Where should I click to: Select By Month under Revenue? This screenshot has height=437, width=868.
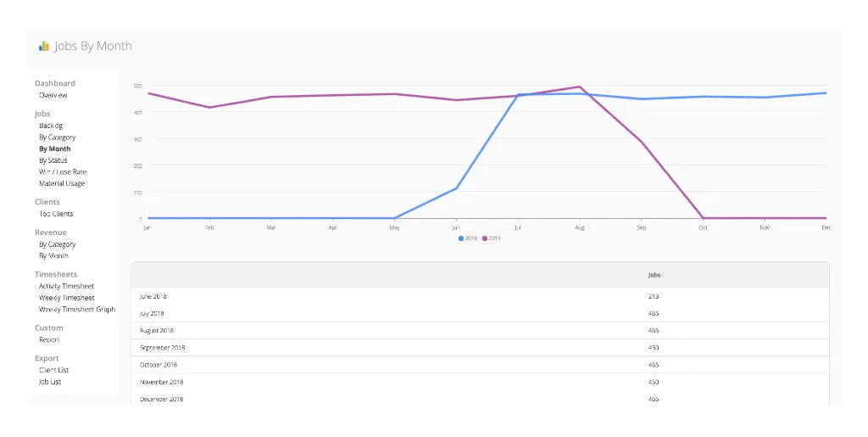(53, 255)
